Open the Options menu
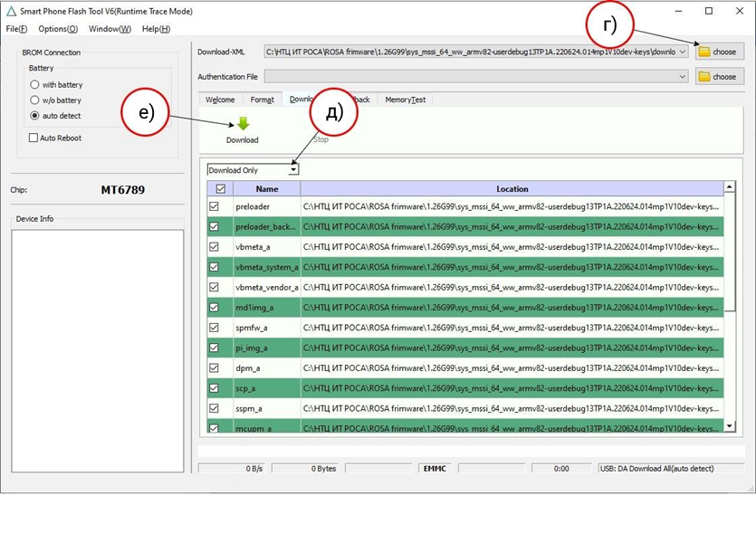 [57, 29]
